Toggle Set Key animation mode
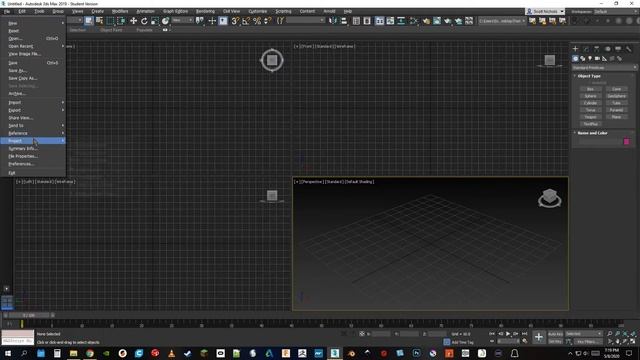 (555, 342)
